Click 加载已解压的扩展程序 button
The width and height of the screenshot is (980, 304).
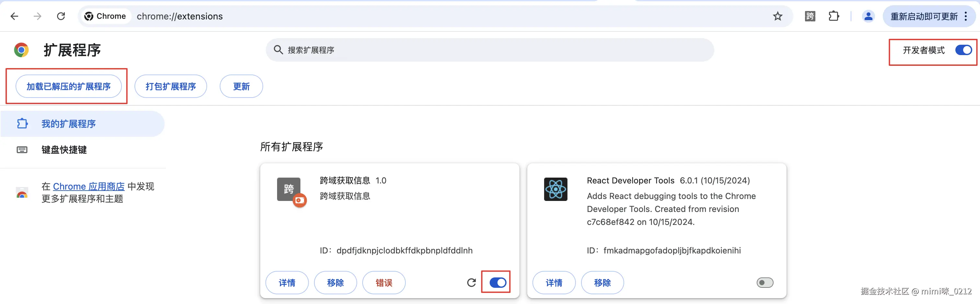pos(68,86)
